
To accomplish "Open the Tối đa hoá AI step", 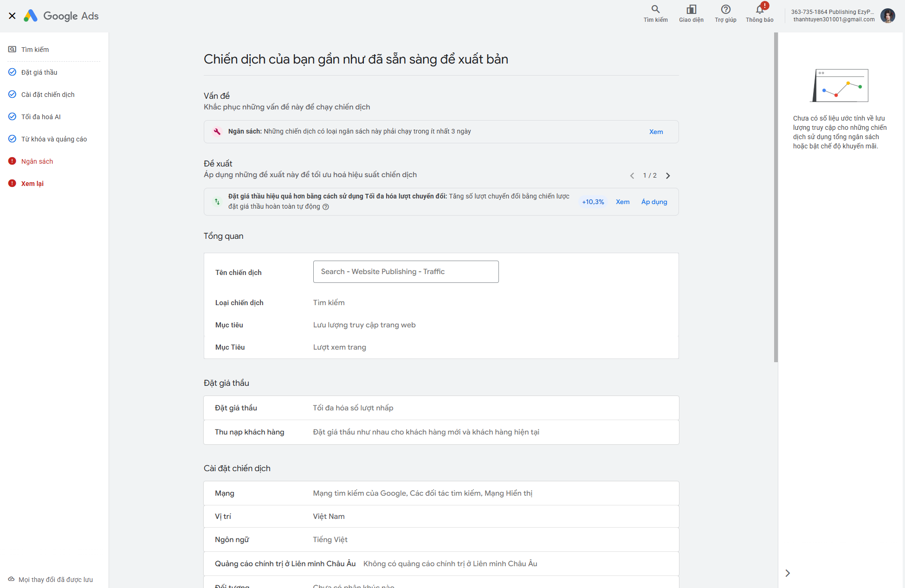I will coord(41,117).
